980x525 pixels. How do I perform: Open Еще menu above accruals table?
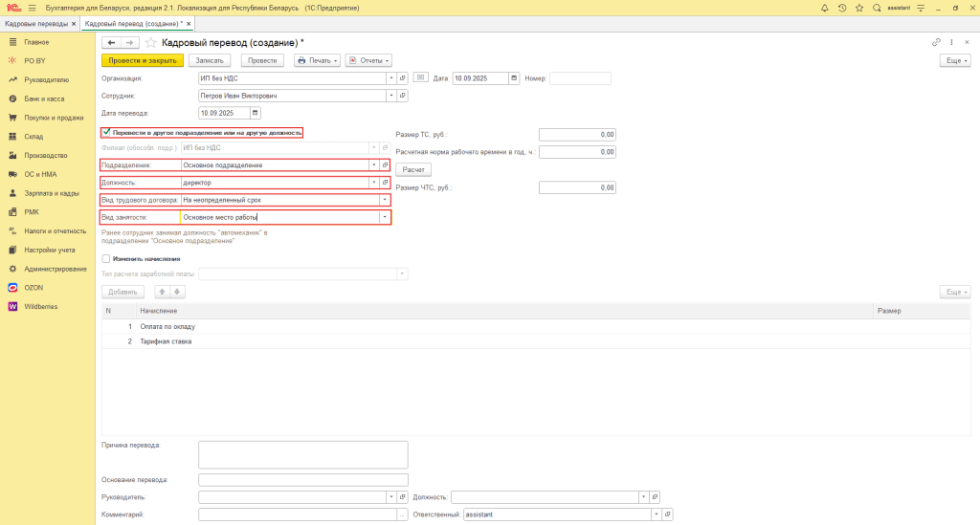click(x=955, y=292)
